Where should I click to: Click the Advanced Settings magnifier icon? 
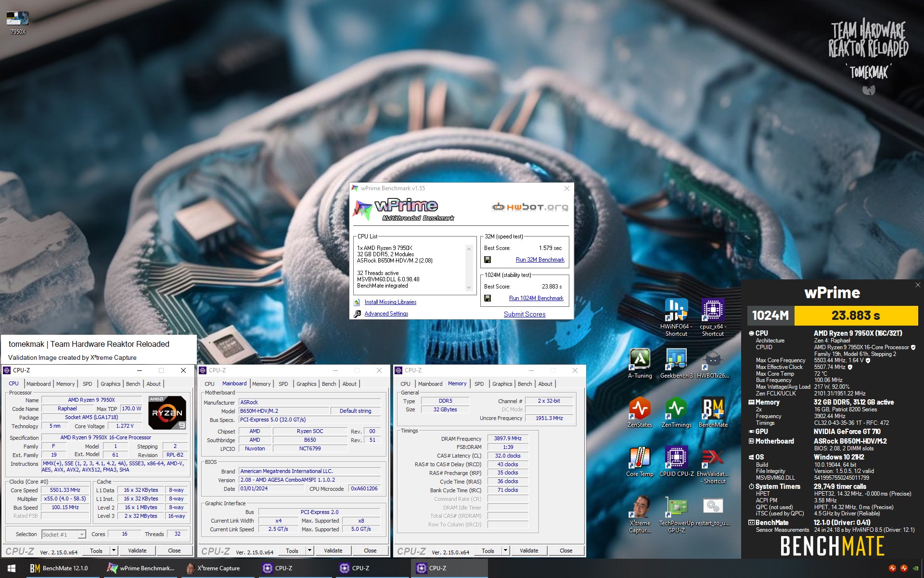point(357,314)
